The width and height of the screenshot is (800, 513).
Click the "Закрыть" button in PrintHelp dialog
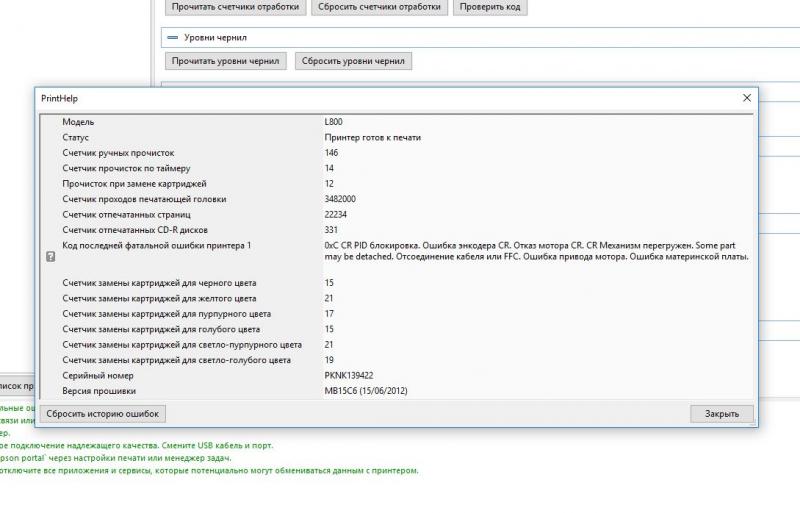721,413
